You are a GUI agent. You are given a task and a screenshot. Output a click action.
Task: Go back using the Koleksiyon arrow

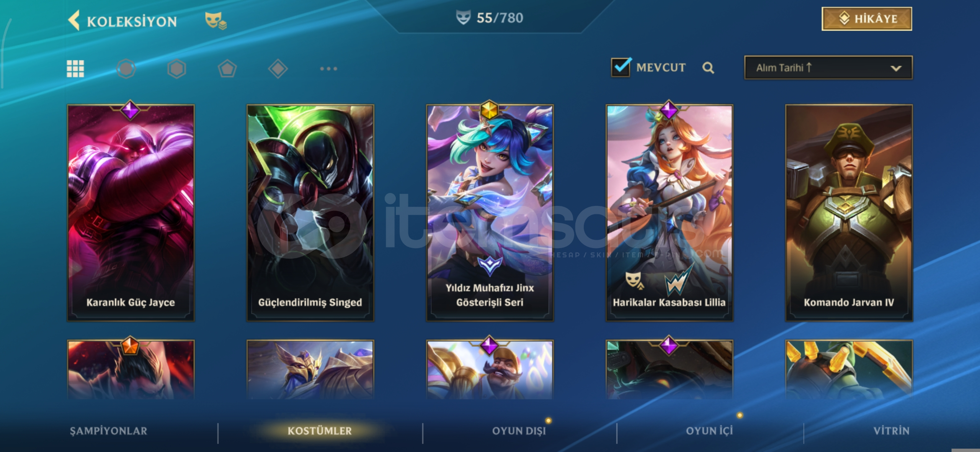(74, 21)
